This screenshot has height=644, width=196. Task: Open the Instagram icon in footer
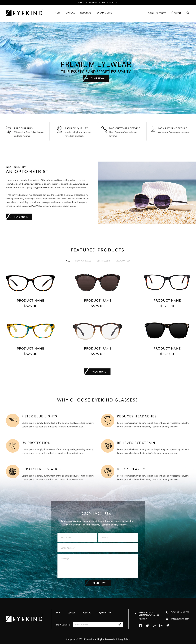[x=161, y=625]
